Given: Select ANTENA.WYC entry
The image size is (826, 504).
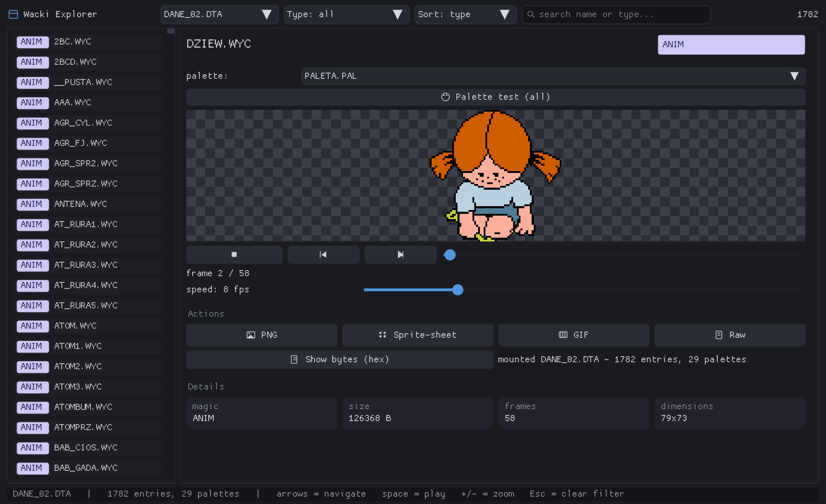Looking at the screenshot, I should tap(87, 204).
